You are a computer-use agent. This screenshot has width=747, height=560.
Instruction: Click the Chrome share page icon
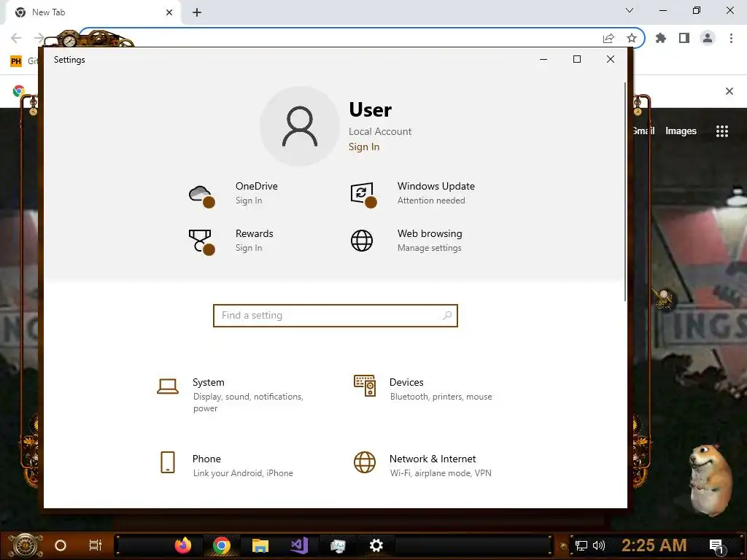[x=608, y=39]
